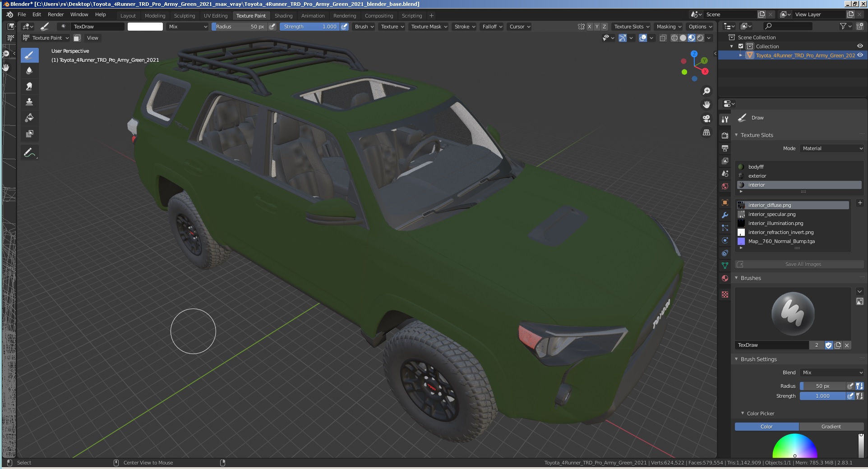Switch perspective/orthographic grid icon
This screenshot has width=868, height=469.
706,133
